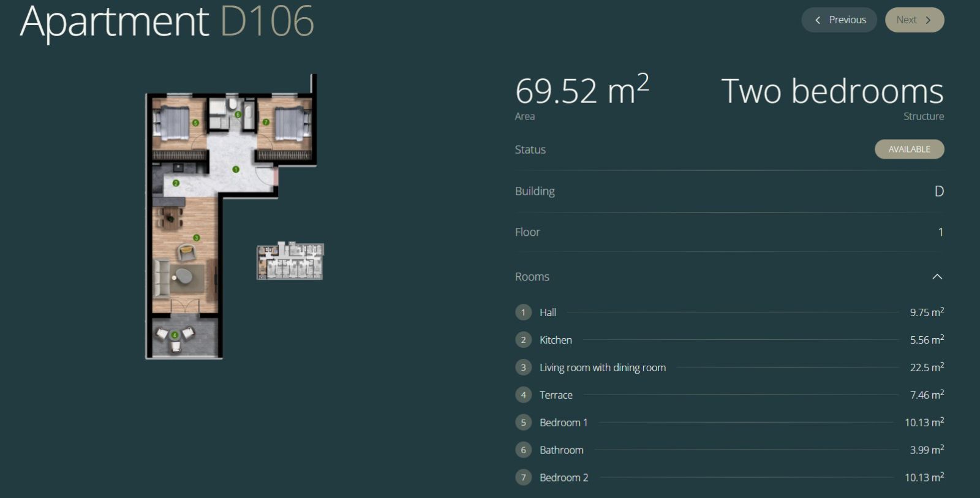
Task: Click the number 2 badge beside Kitchen
Action: click(x=523, y=340)
